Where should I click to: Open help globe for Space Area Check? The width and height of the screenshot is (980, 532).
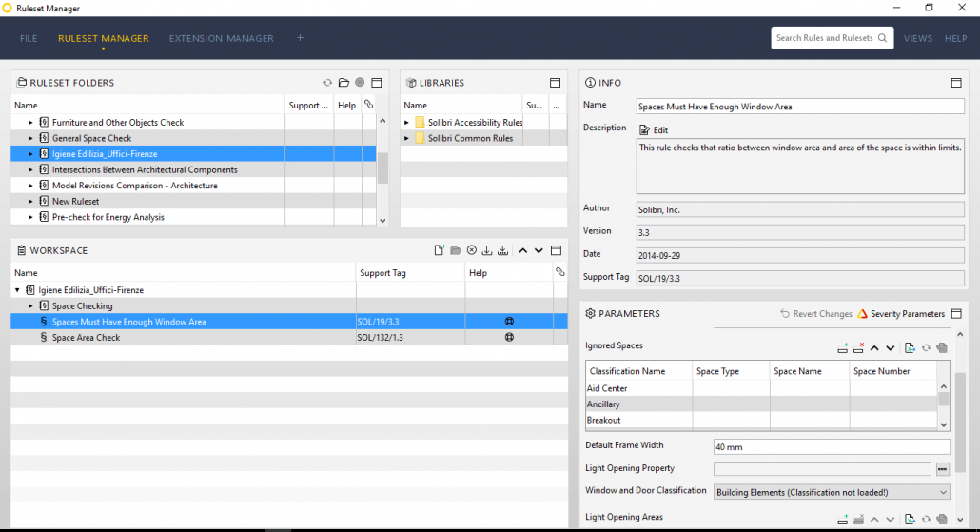point(509,337)
